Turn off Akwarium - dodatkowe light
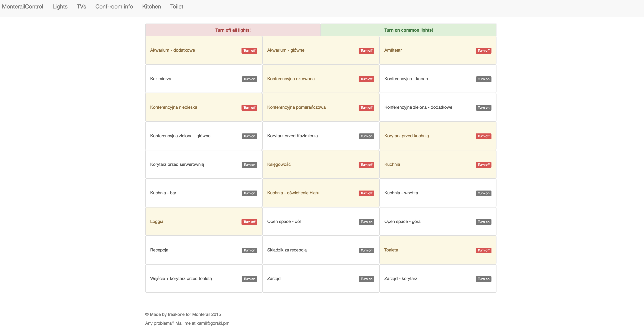Image resolution: width=644 pixels, height=334 pixels. point(249,51)
